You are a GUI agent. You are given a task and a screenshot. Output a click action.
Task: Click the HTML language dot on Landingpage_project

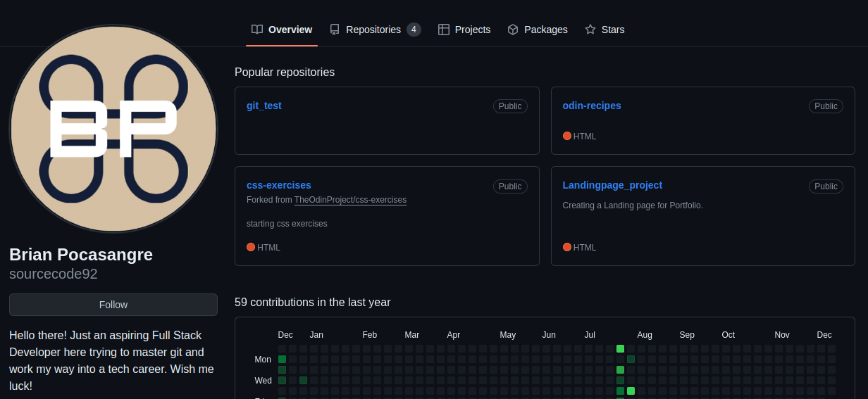pos(567,247)
